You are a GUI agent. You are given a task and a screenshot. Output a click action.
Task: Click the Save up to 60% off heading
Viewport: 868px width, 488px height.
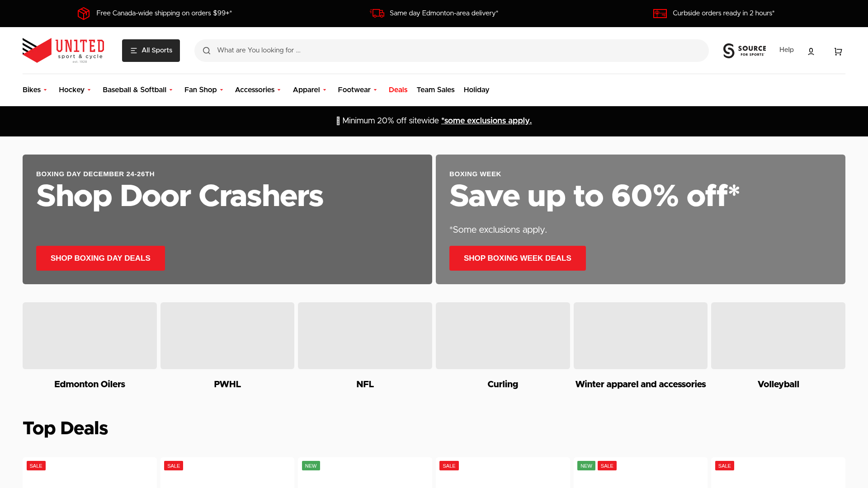[594, 196]
